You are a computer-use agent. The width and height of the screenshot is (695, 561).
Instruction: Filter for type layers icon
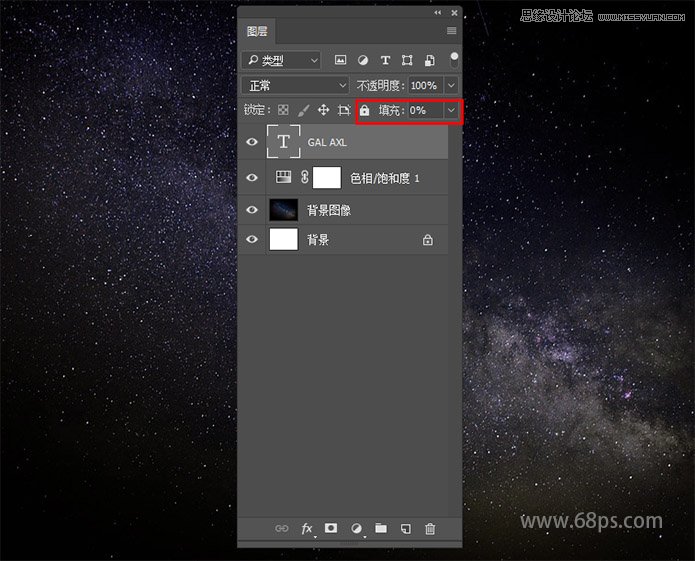point(385,60)
